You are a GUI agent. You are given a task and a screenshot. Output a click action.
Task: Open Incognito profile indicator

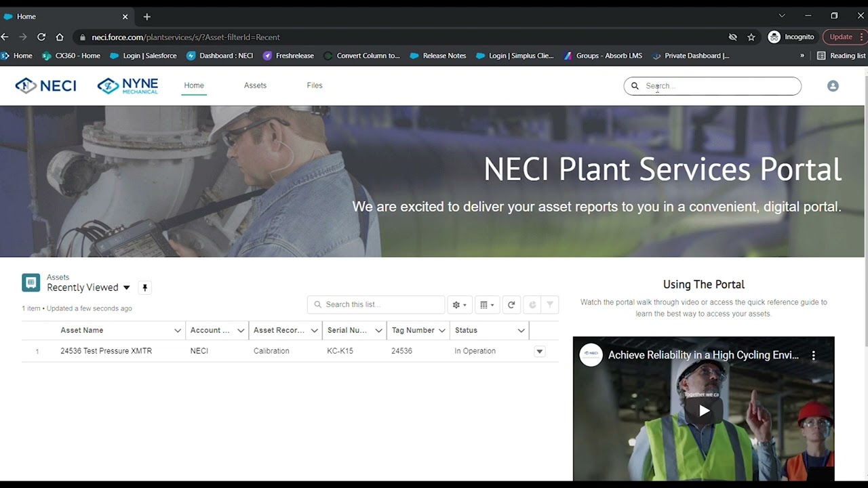pyautogui.click(x=791, y=37)
